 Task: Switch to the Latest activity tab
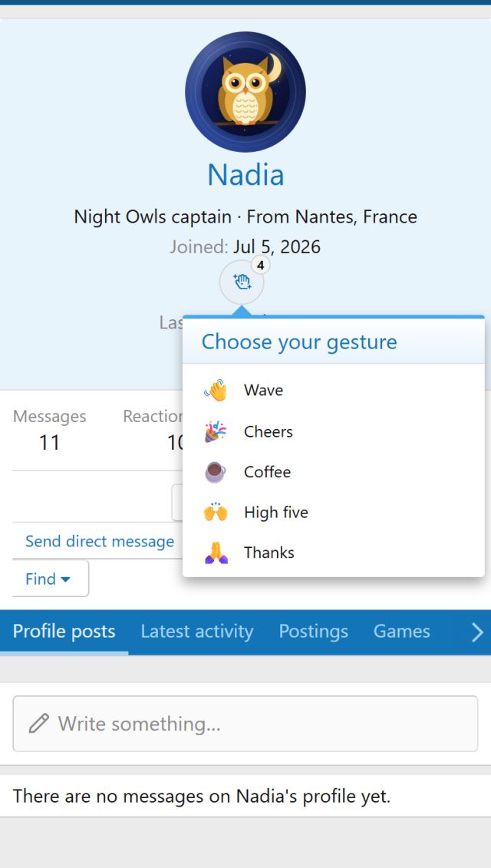tap(197, 632)
